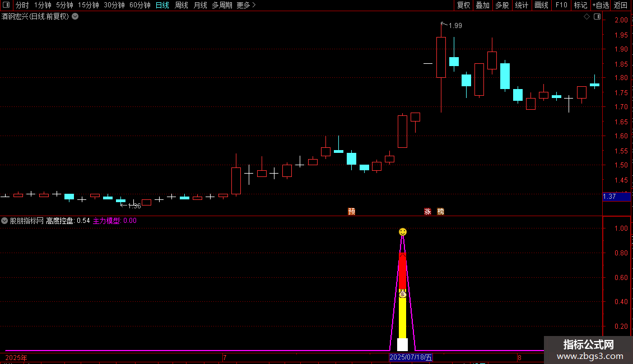The height and width of the screenshot is (364, 633).
Task: Click the diamond icon atop chart
Action: pyautogui.click(x=587, y=17)
